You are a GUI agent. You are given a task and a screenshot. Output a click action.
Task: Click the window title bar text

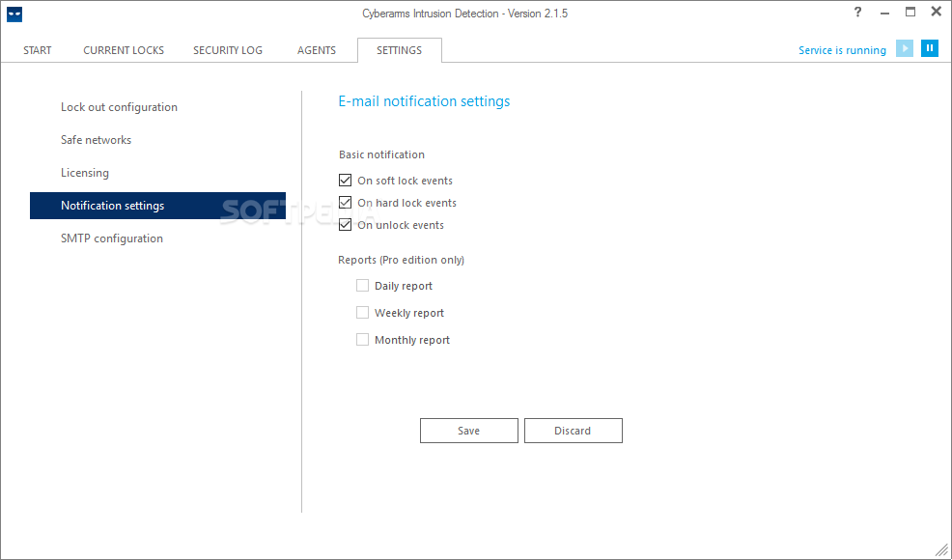[x=465, y=14]
